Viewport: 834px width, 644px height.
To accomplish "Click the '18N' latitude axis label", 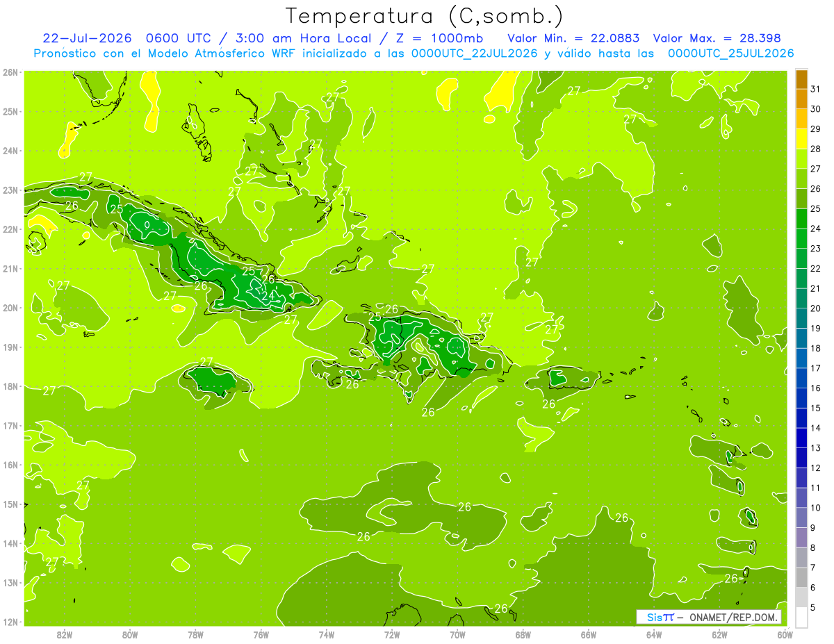I will (x=10, y=386).
